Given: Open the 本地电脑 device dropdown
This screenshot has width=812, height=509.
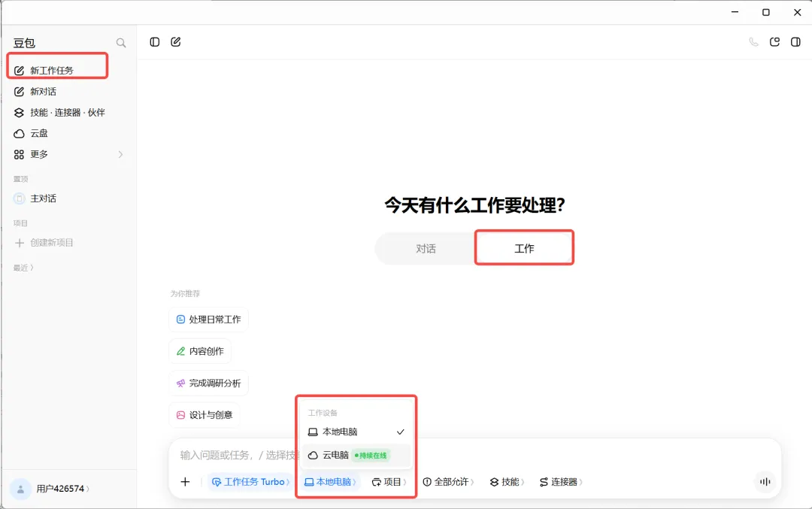Looking at the screenshot, I should [x=330, y=482].
